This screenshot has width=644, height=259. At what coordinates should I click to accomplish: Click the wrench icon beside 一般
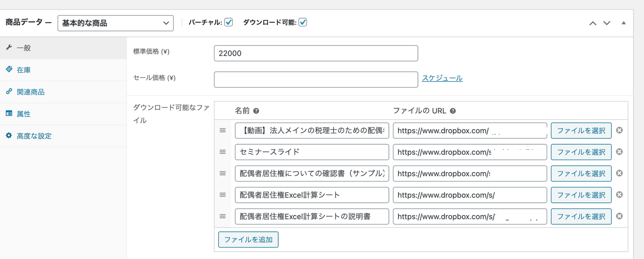(x=9, y=47)
